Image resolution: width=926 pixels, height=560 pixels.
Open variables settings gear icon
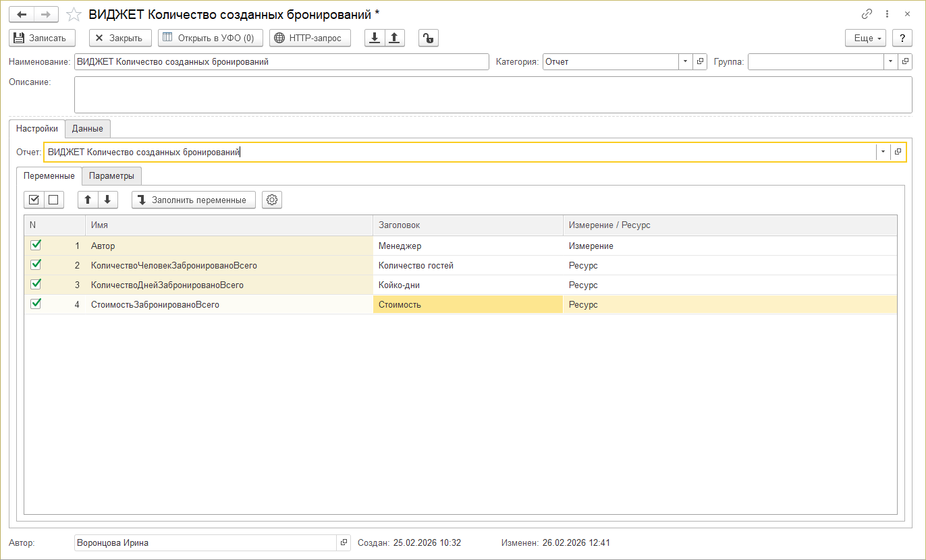click(x=272, y=200)
